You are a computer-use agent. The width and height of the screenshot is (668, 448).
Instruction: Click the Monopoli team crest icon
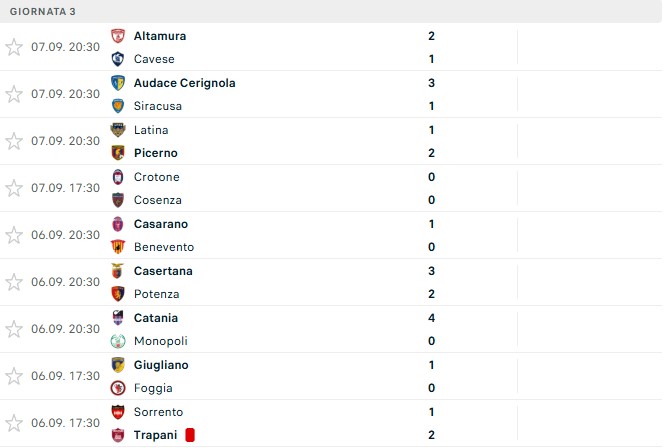point(118,341)
